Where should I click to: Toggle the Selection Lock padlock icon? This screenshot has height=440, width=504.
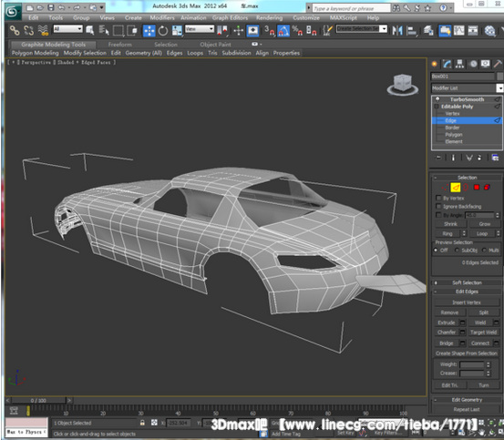(x=142, y=423)
